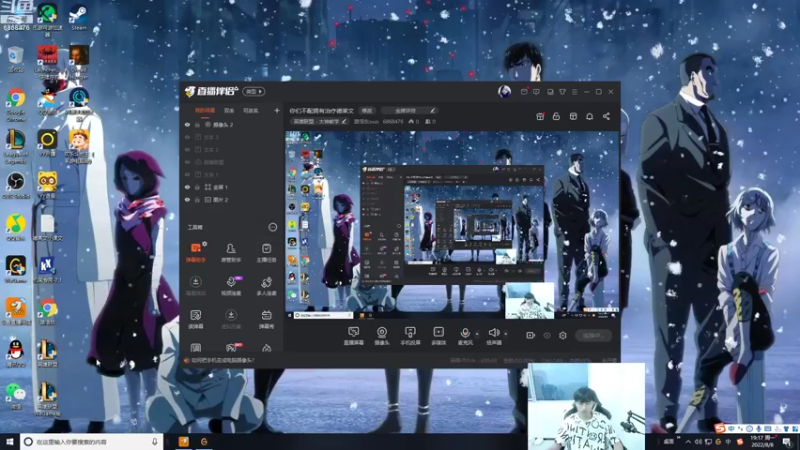Open the danmaku assistant tool (orange icon)

coord(196,253)
